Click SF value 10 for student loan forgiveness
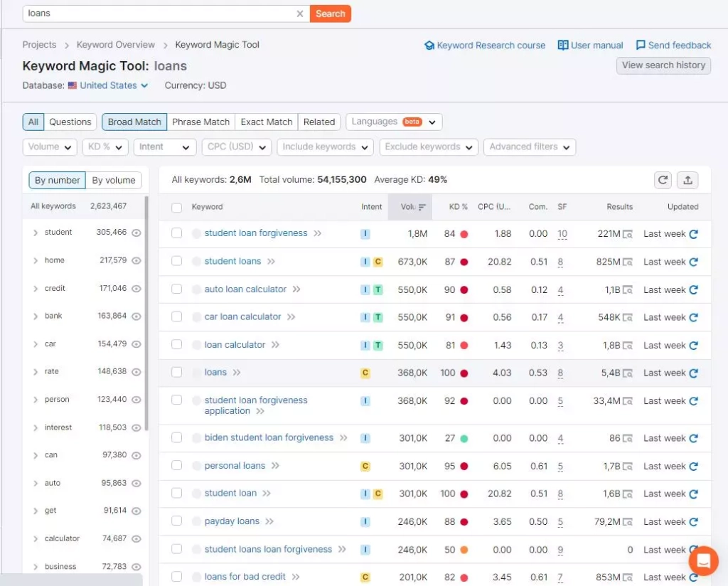This screenshot has height=586, width=728. coord(562,234)
